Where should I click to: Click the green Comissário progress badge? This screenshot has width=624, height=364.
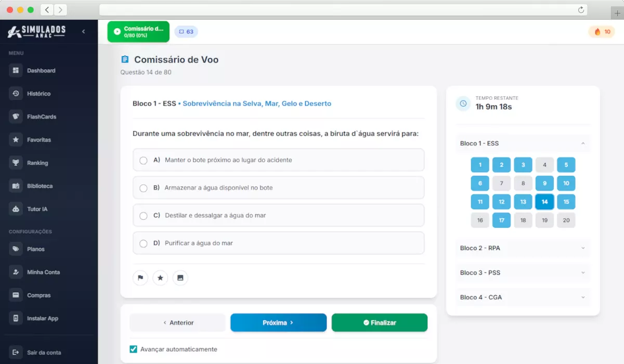coord(138,31)
